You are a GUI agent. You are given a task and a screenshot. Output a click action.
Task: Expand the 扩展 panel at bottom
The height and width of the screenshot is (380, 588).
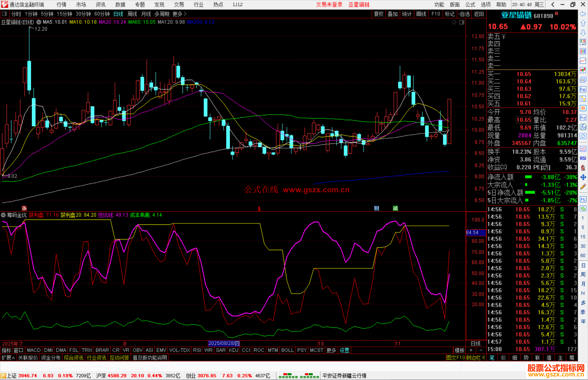point(8,358)
